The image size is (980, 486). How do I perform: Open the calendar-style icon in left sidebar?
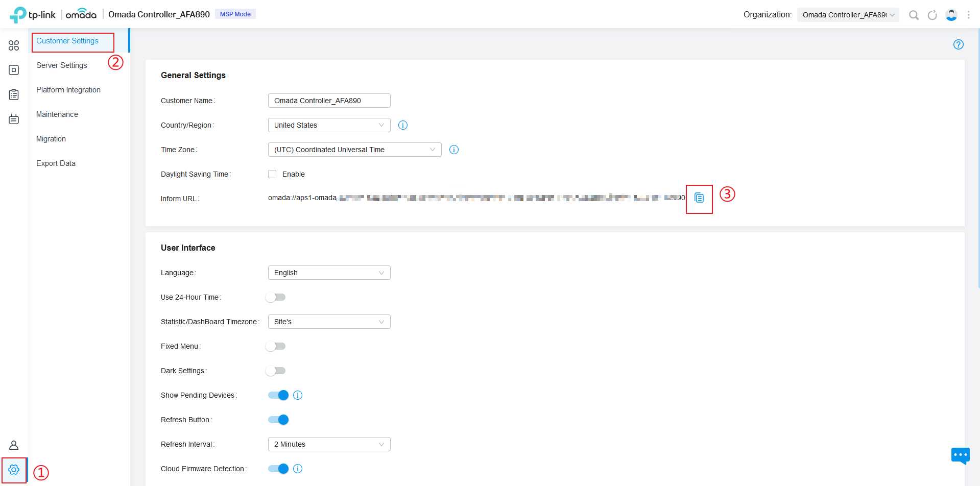pos(14,119)
